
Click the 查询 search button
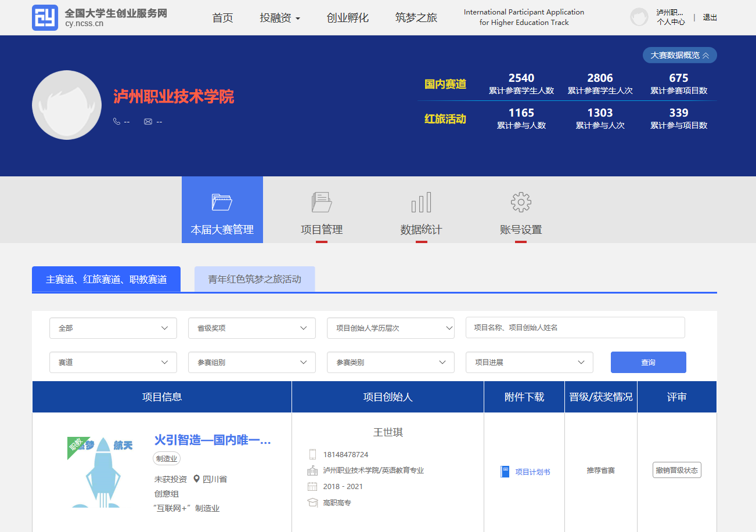(648, 363)
